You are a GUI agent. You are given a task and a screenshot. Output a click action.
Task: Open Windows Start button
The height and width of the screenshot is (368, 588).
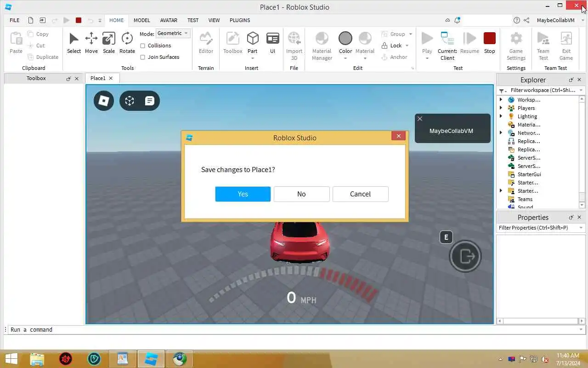click(11, 359)
